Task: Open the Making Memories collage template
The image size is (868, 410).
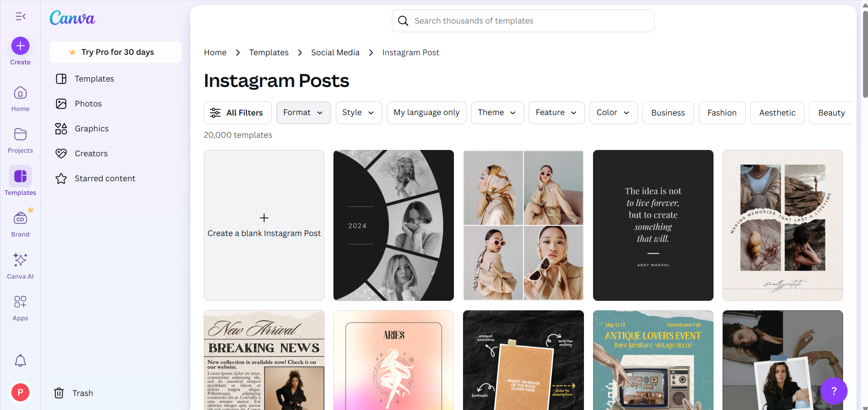Action: (x=783, y=225)
